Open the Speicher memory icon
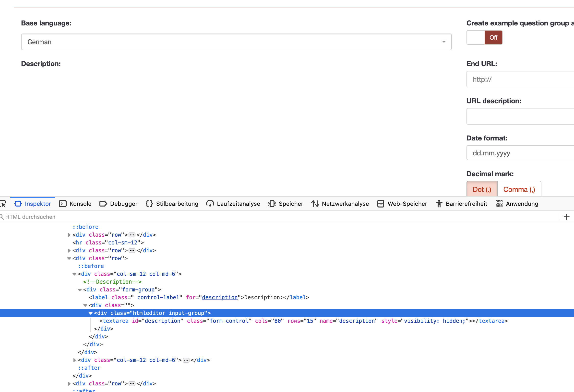The image size is (574, 392). tap(272, 204)
